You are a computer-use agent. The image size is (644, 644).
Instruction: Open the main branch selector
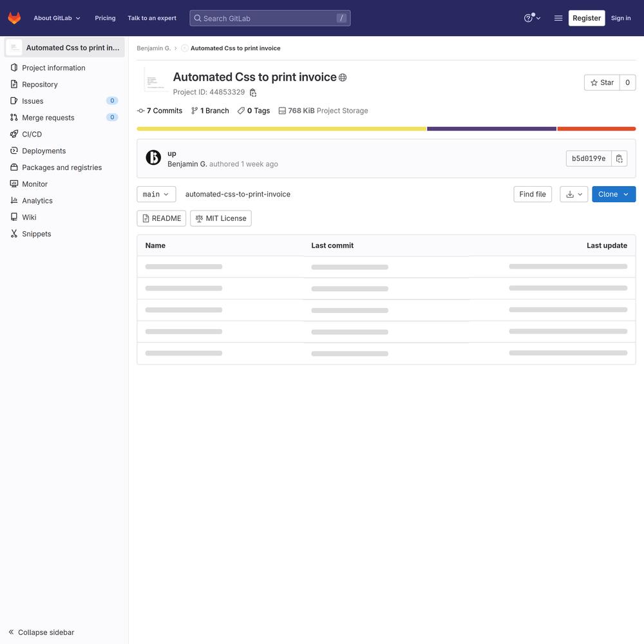156,194
